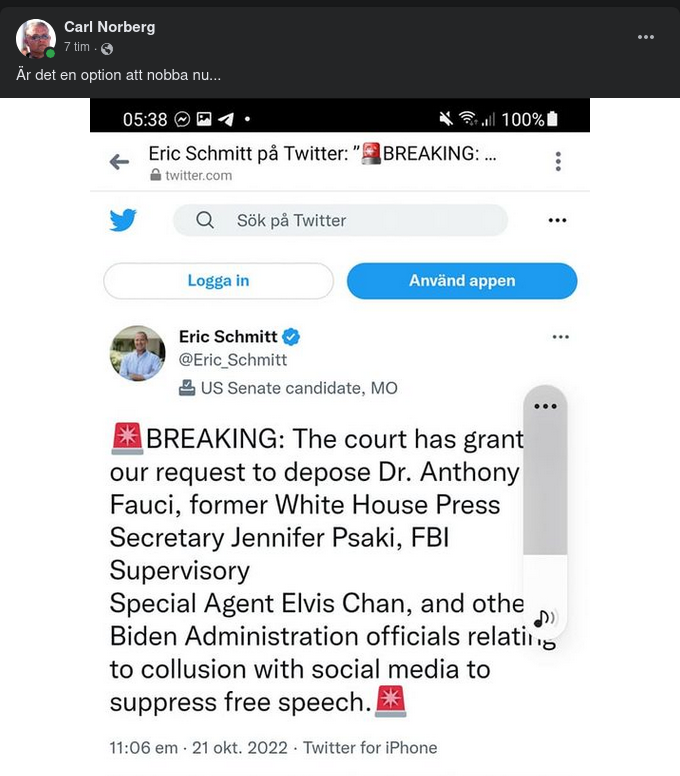Click the Carl Norberg name link

[109, 27]
